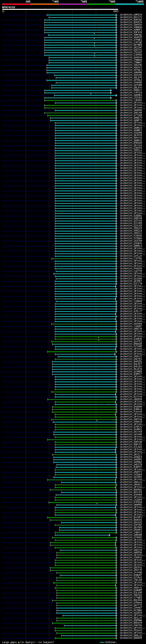This screenshot has width=146, height=644.
Task: Click the green ~80% identity legend segment
Action: coord(101,4)
